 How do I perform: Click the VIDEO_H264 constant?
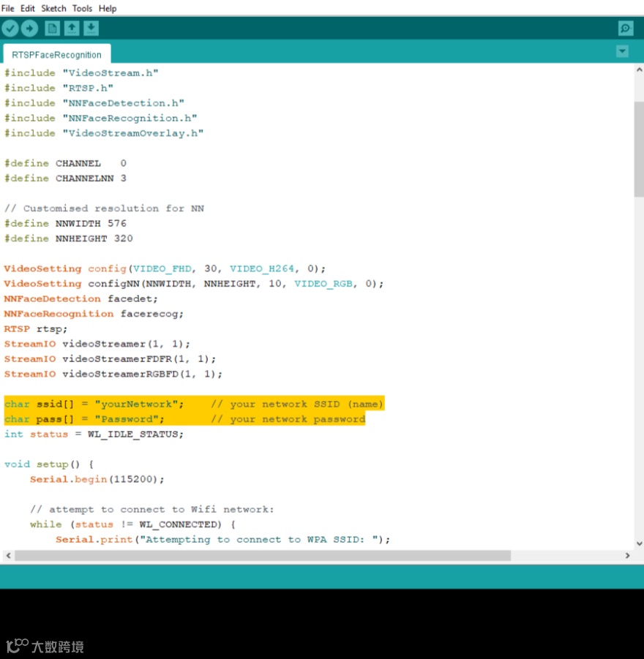pos(262,269)
